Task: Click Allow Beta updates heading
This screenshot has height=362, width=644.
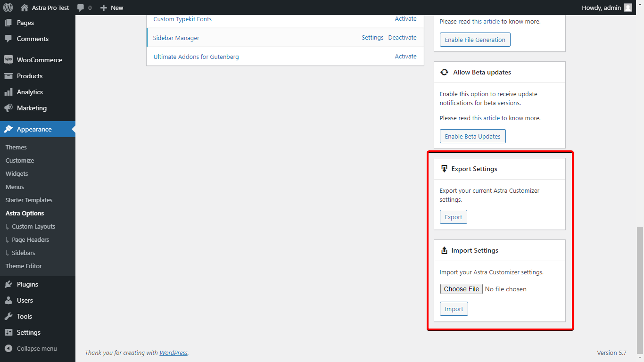Action: pyautogui.click(x=482, y=72)
